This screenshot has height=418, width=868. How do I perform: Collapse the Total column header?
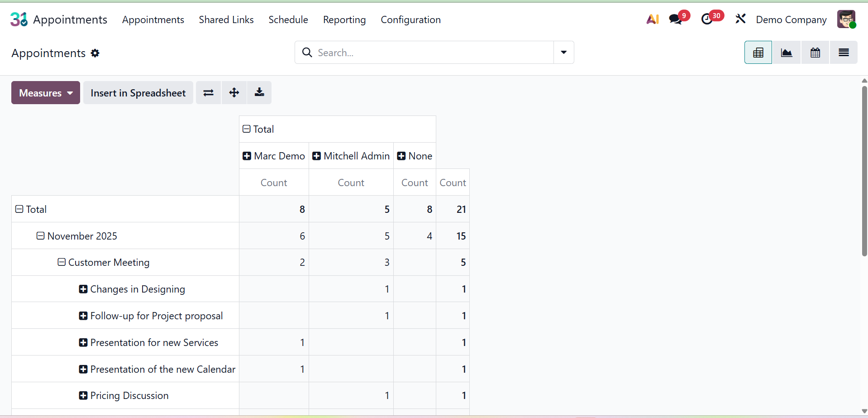(x=247, y=129)
